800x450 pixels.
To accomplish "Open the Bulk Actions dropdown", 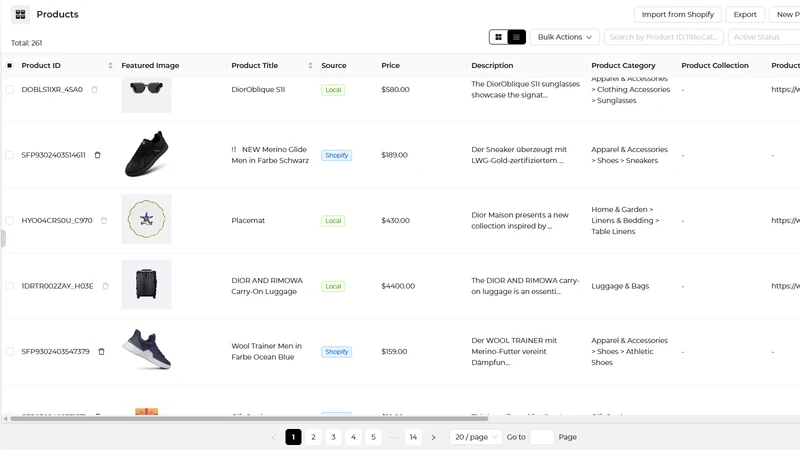I will [x=564, y=37].
